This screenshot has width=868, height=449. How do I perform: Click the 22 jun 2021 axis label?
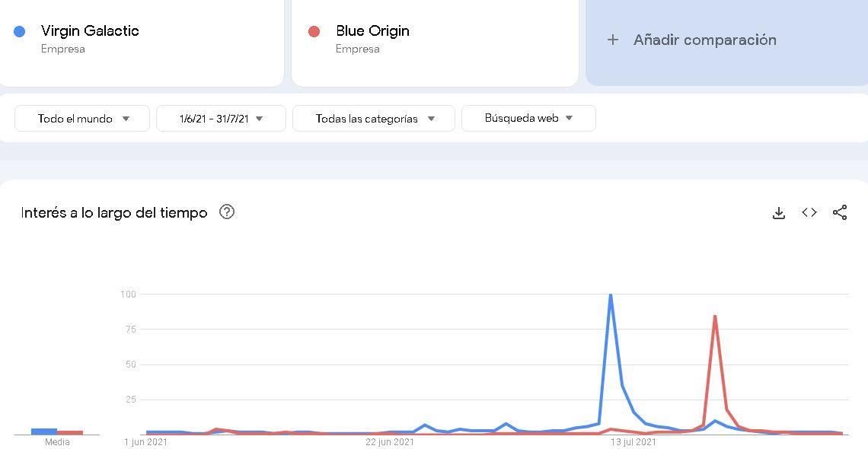pyautogui.click(x=390, y=442)
